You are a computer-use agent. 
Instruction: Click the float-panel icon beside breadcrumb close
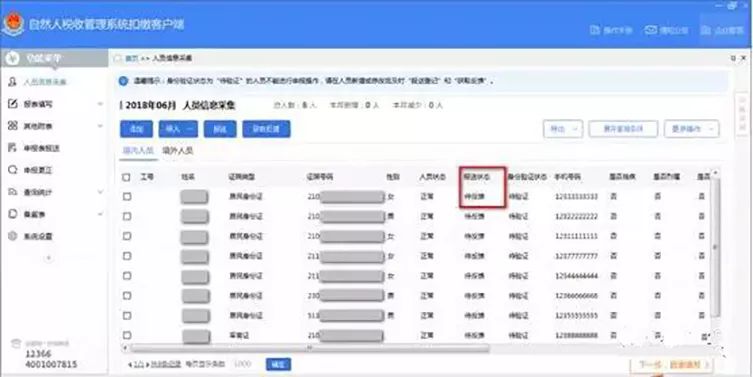tap(733, 58)
